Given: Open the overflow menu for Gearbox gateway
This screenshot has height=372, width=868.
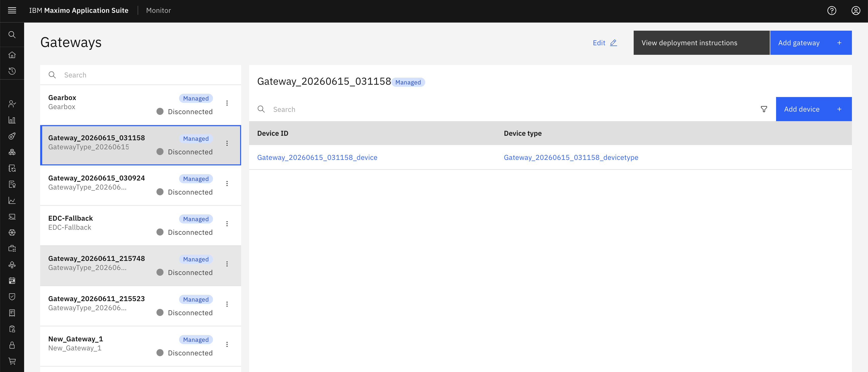Looking at the screenshot, I should pos(227,103).
